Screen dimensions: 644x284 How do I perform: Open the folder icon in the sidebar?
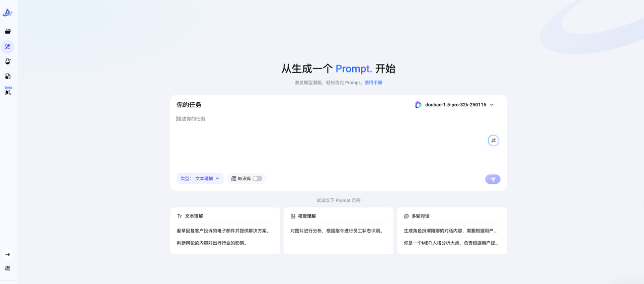click(x=8, y=31)
